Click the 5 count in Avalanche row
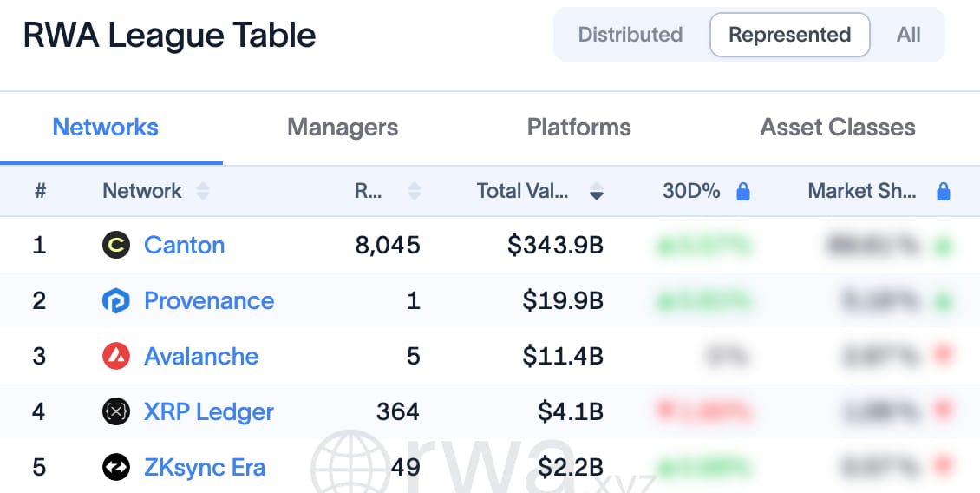Image resolution: width=980 pixels, height=493 pixels. click(x=413, y=356)
